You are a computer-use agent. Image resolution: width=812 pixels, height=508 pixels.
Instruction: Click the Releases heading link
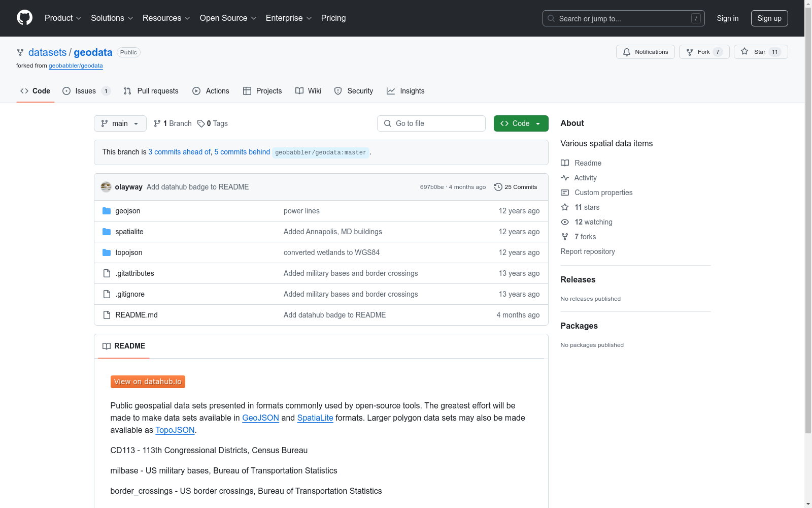tap(578, 279)
